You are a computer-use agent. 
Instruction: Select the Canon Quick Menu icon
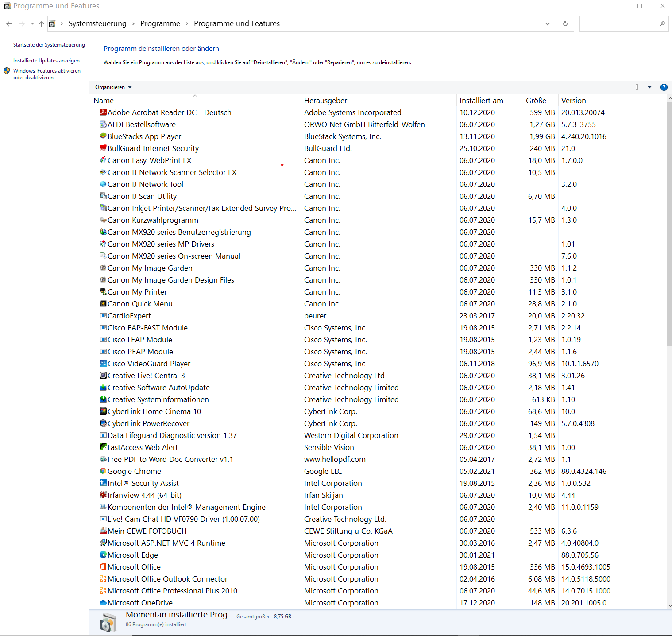point(103,303)
